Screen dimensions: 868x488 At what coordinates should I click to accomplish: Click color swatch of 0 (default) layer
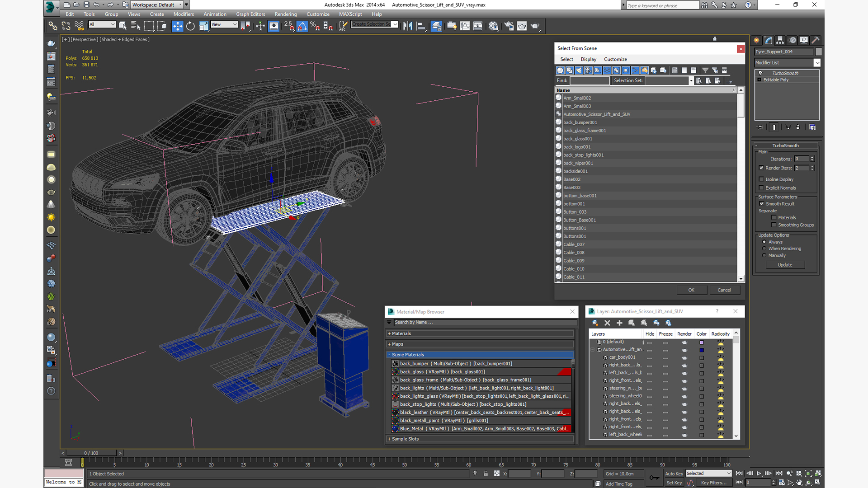[702, 343]
